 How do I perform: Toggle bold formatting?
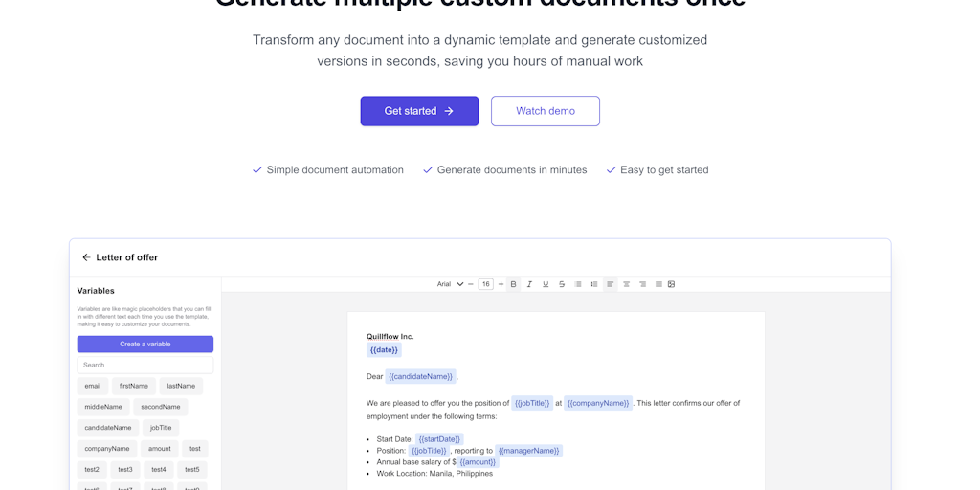point(513,284)
